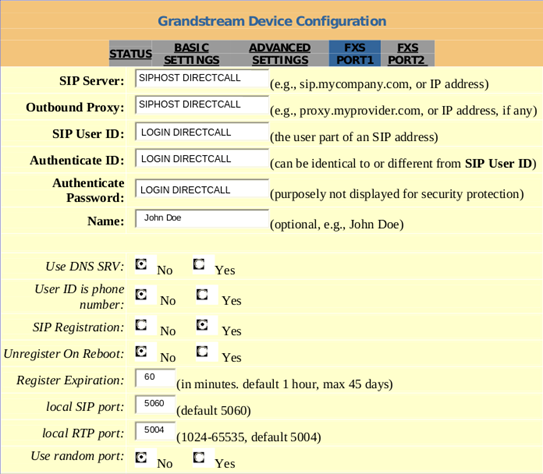Screen dimensions: 543x474
Task: Open the STATUS tab
Action: point(131,54)
